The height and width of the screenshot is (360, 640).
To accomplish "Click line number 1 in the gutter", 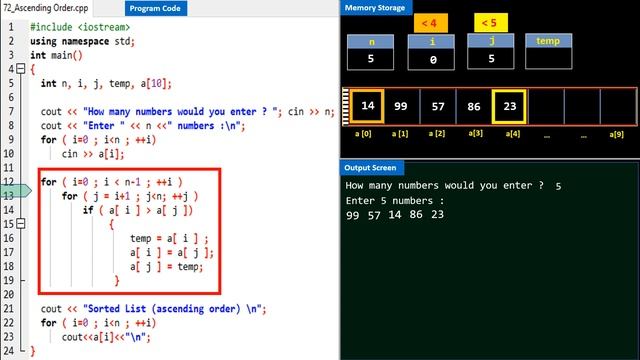I will click(x=11, y=27).
